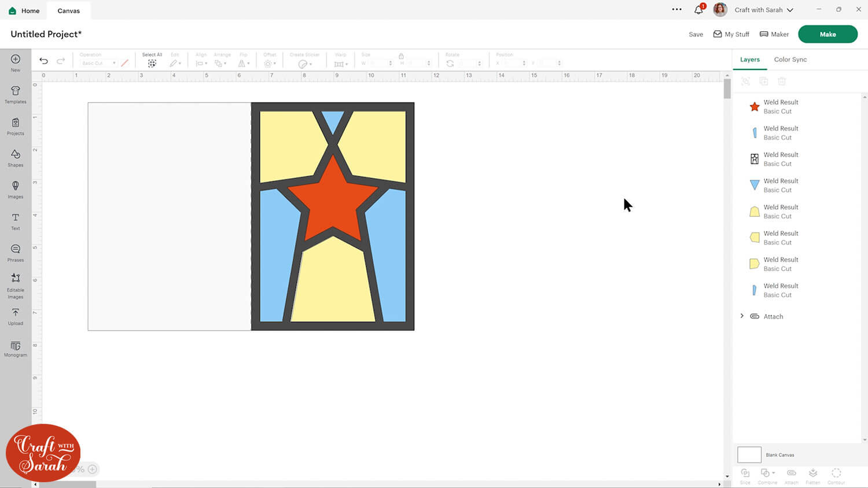Viewport: 868px width, 488px height.
Task: Select the Text tool
Action: pos(16,221)
